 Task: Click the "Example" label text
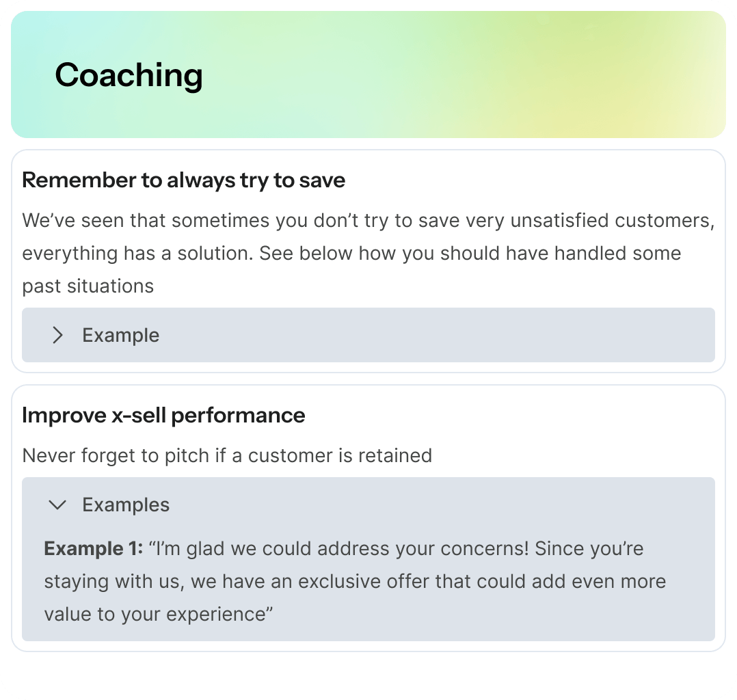tap(120, 335)
